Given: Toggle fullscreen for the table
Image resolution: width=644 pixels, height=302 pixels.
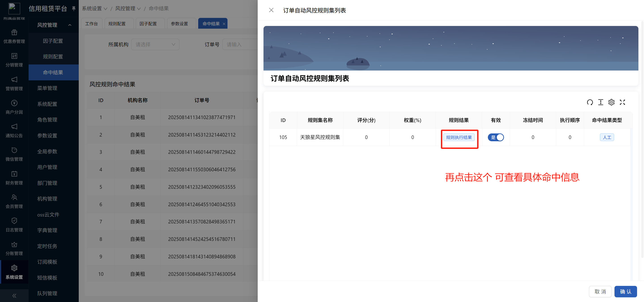Looking at the screenshot, I should (622, 102).
